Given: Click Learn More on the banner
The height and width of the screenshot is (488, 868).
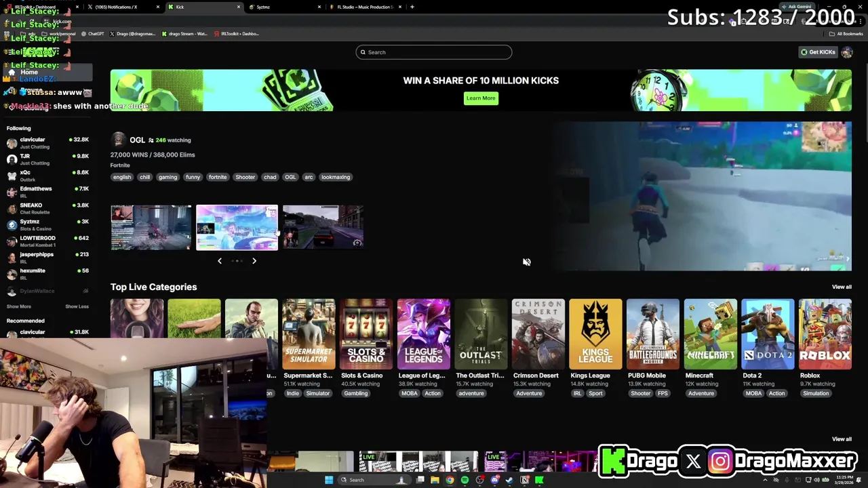Looking at the screenshot, I should pyautogui.click(x=481, y=98).
